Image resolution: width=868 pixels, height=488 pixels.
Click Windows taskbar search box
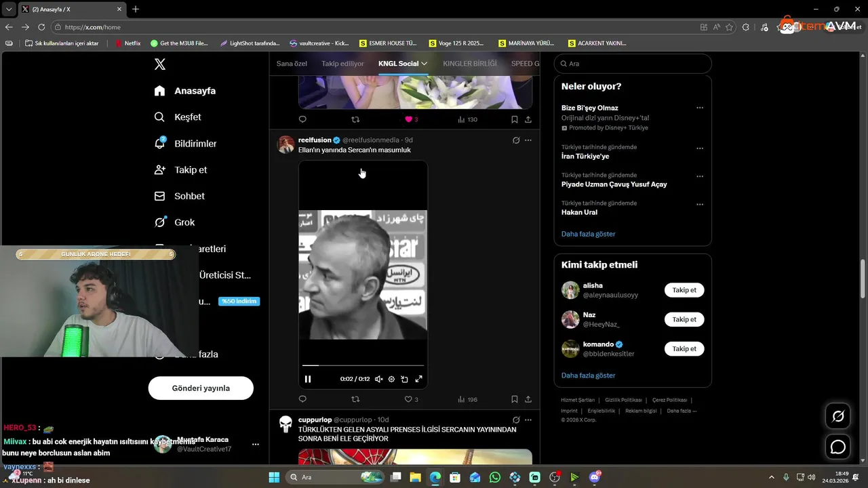pyautogui.click(x=336, y=477)
